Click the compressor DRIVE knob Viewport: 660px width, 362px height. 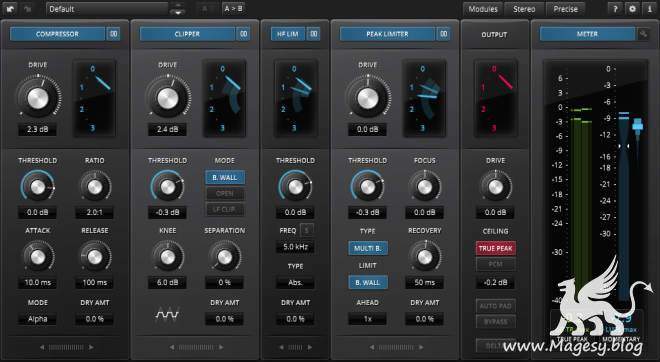pyautogui.click(x=38, y=98)
